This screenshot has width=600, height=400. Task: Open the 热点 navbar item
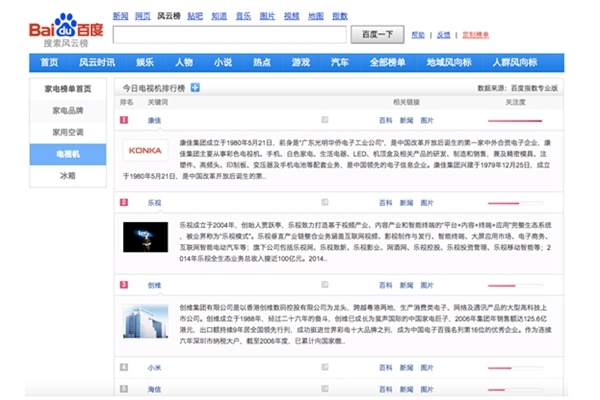tap(262, 62)
